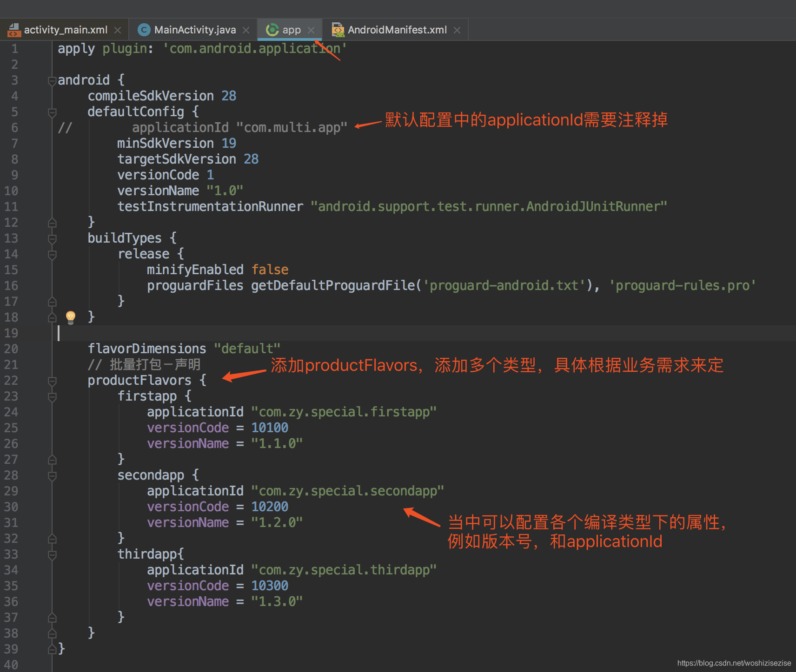Screen dimensions: 796x672
Task: Collapse the buildTypes block on line 13
Action: click(x=52, y=239)
